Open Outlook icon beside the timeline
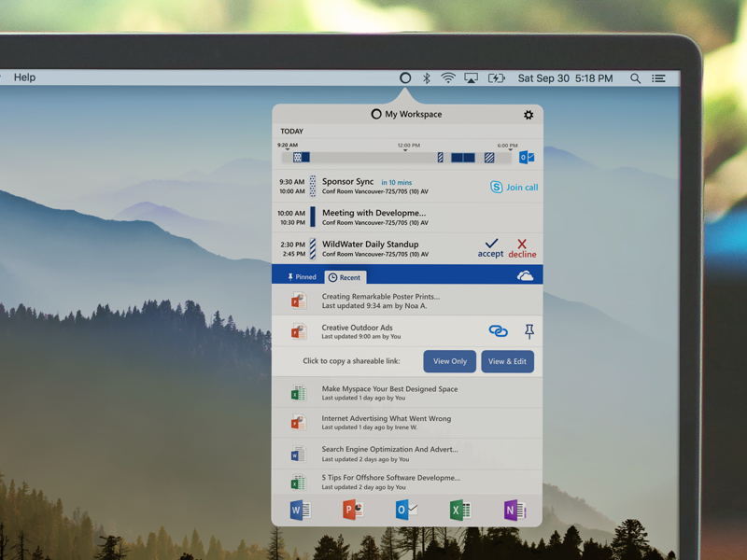This screenshot has width=747, height=560. click(527, 157)
